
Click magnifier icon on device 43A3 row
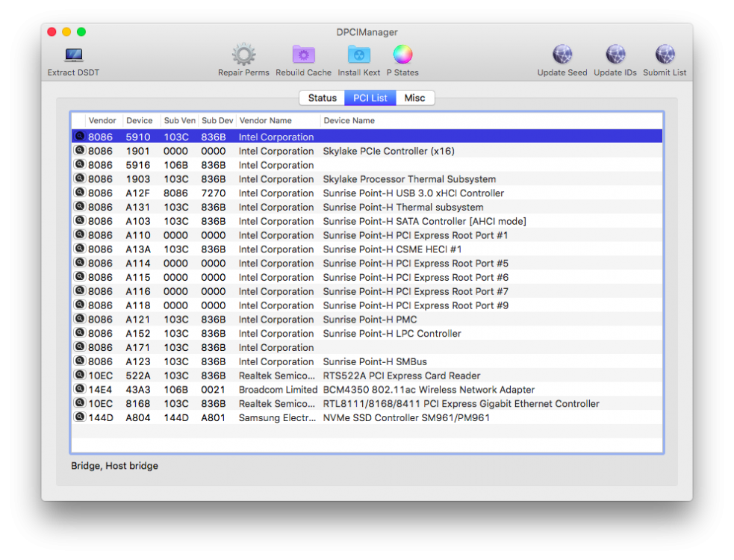click(80, 389)
